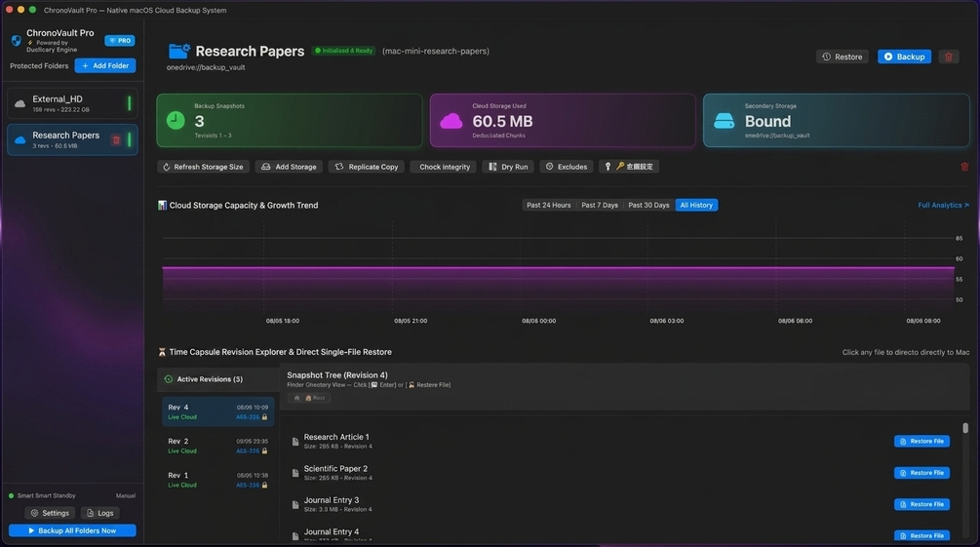Open the Full Analytics link
This screenshot has height=547, width=980.
pos(943,205)
